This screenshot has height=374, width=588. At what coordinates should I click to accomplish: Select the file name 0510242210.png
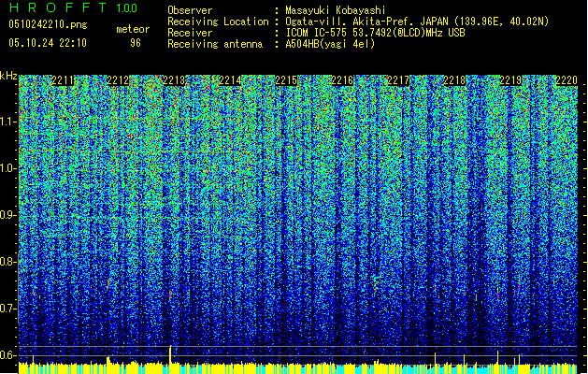pos(48,24)
